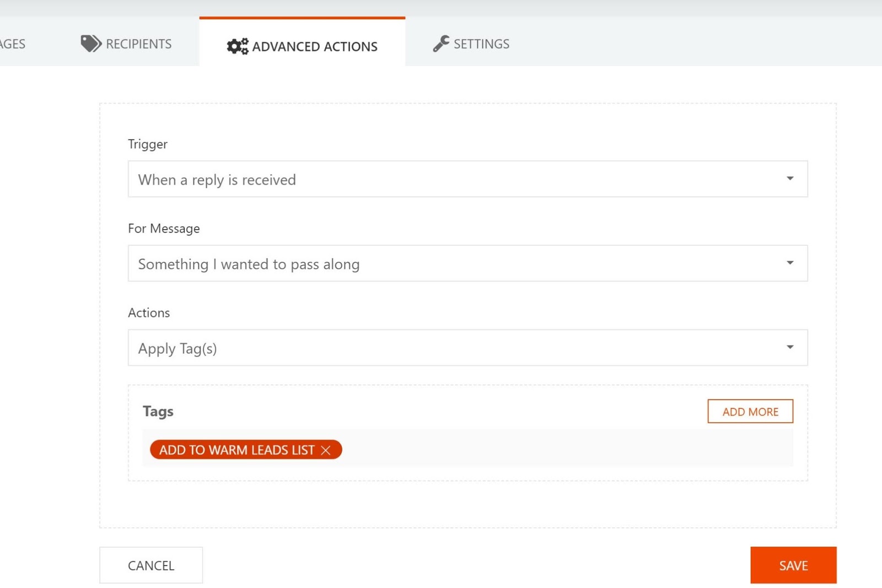Select the Advanced Actions tab label
The width and height of the screenshot is (882, 588).
314,47
